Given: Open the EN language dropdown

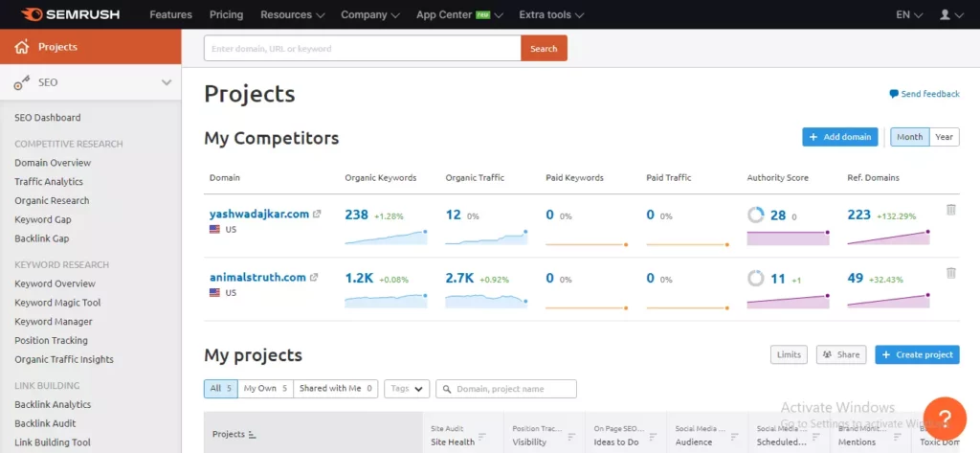Looking at the screenshot, I should click(x=909, y=14).
